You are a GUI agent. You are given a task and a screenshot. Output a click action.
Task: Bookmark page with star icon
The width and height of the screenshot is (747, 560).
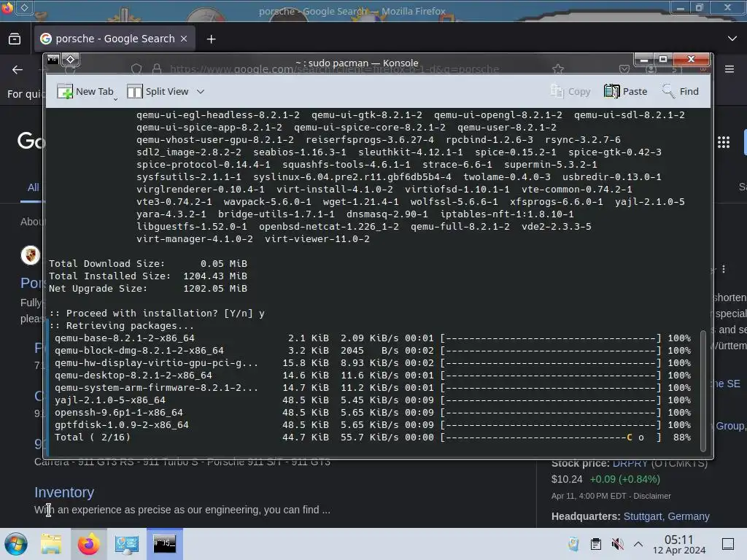point(558,69)
